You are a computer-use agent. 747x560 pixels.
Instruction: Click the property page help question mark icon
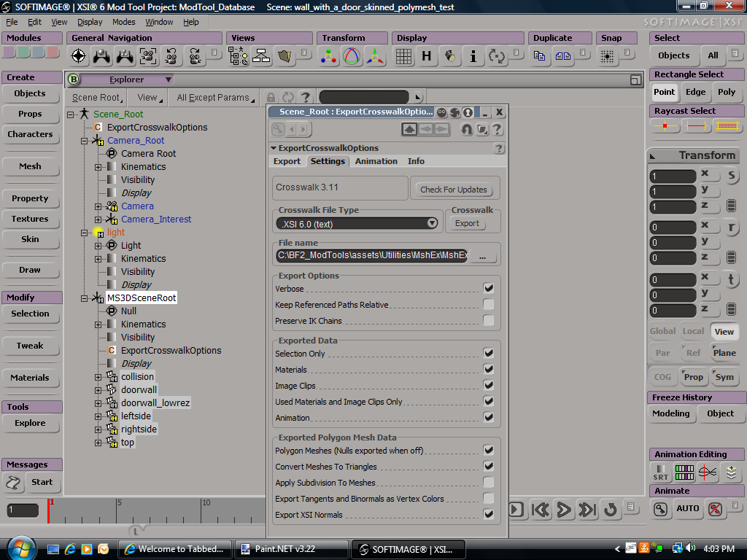coord(497,129)
